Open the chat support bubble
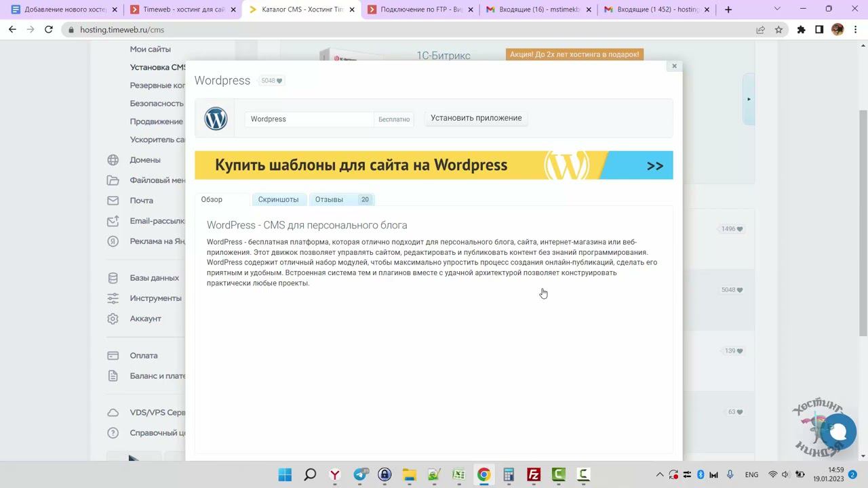Screen dimensions: 868x488 [838, 432]
